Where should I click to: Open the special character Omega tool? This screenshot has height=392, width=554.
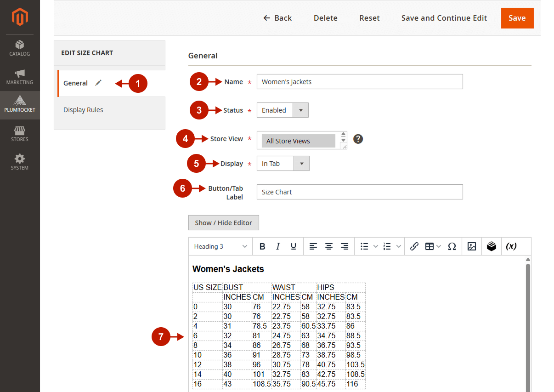(452, 246)
